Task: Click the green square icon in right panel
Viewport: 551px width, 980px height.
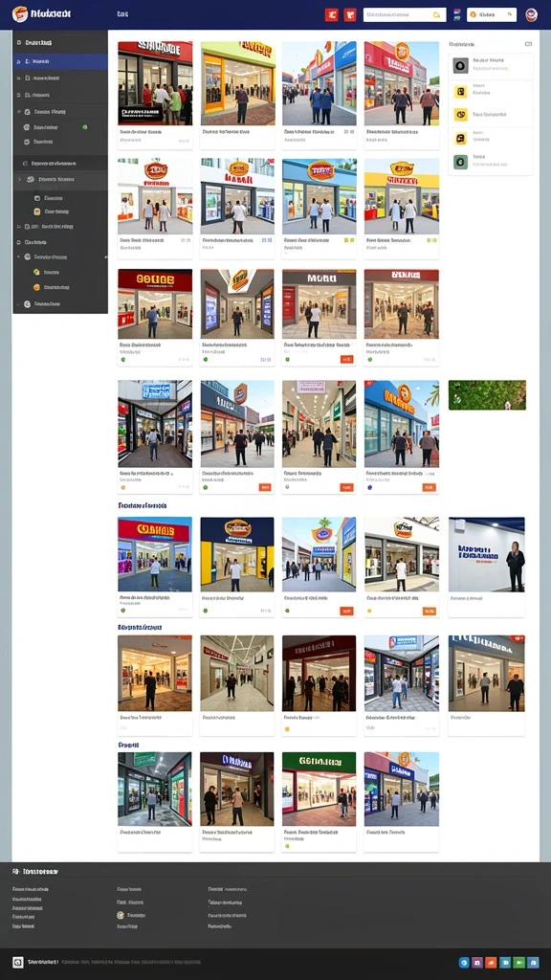Action: (x=460, y=162)
